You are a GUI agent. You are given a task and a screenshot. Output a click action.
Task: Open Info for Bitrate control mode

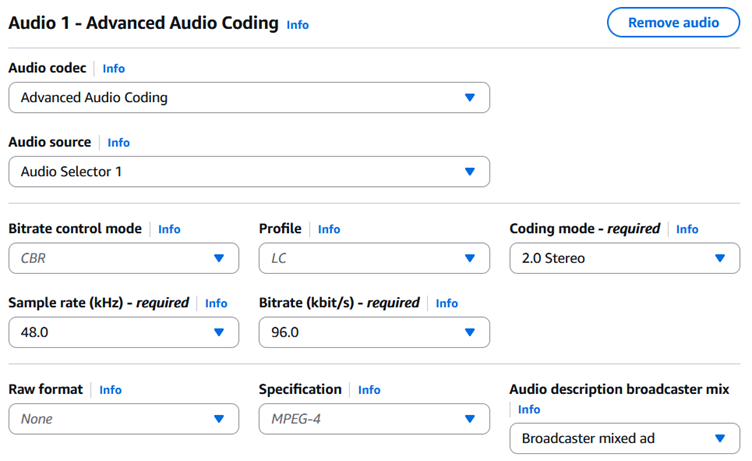tap(169, 229)
